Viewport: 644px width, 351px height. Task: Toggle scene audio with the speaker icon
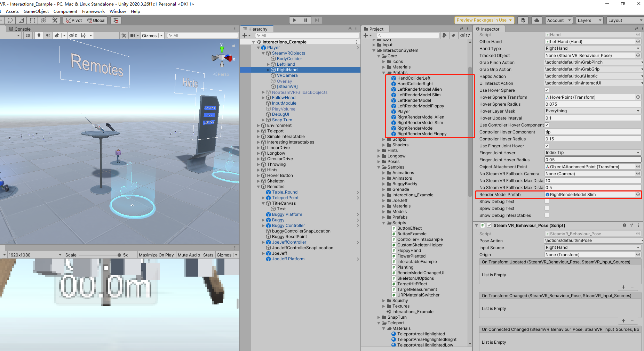tap(47, 35)
